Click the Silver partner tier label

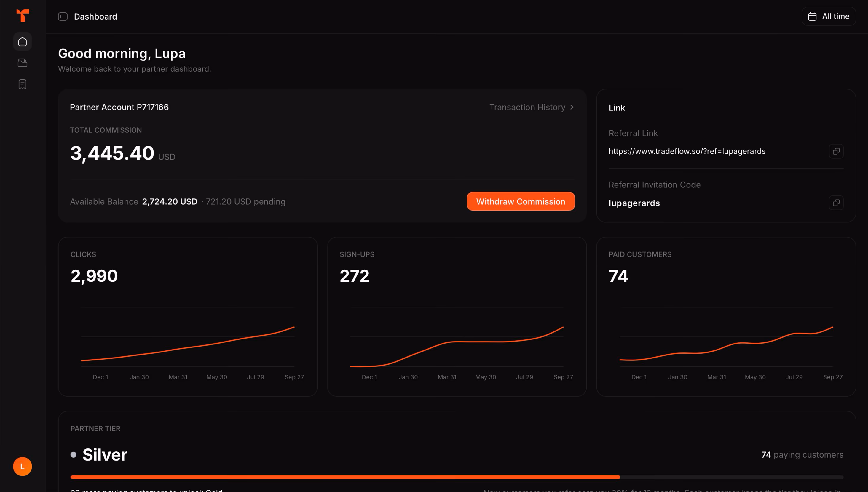coord(105,454)
